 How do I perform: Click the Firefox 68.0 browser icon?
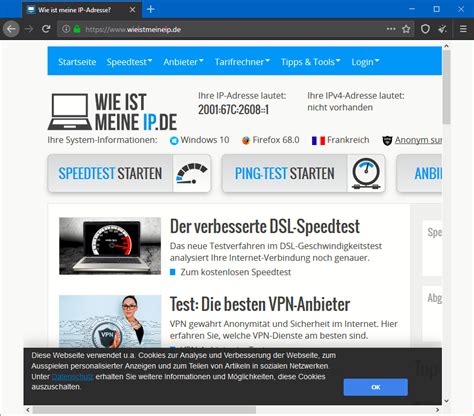246,140
